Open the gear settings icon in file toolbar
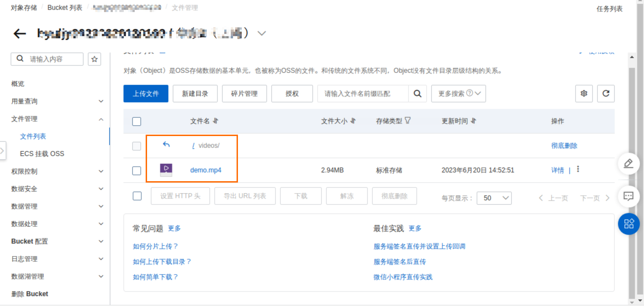 coord(584,94)
